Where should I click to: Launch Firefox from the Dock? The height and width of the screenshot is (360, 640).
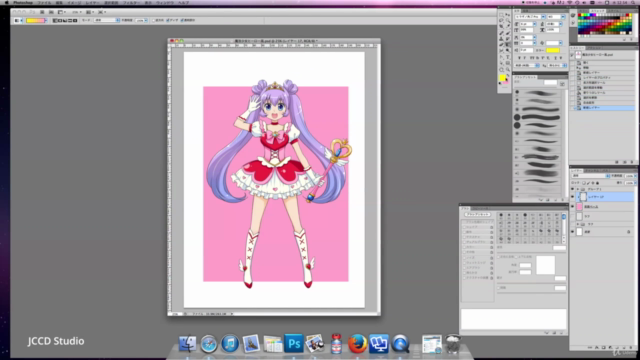click(x=357, y=343)
